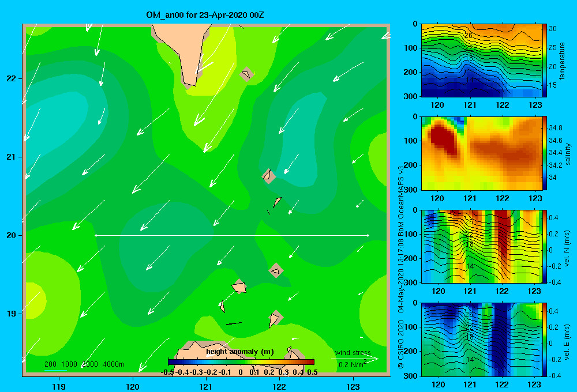Click depth label 100 on temperature panel

coord(410,48)
